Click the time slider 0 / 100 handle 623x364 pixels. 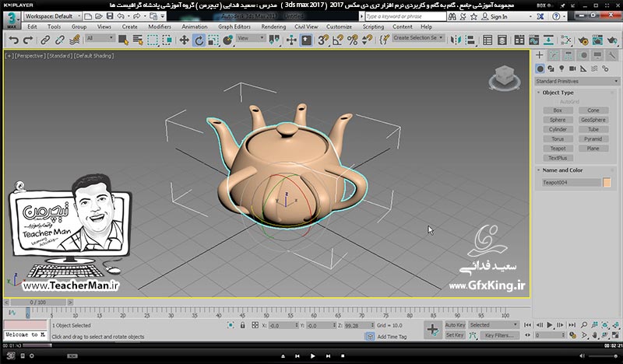[x=37, y=302]
